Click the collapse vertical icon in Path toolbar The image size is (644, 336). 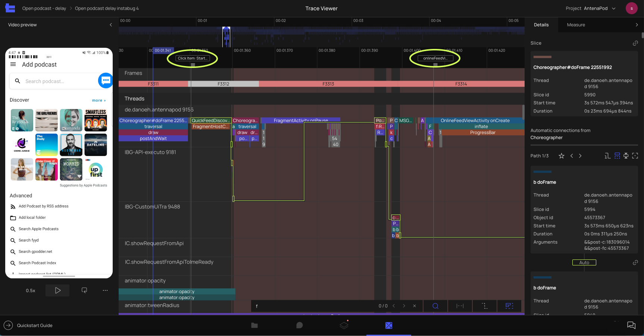click(x=626, y=156)
